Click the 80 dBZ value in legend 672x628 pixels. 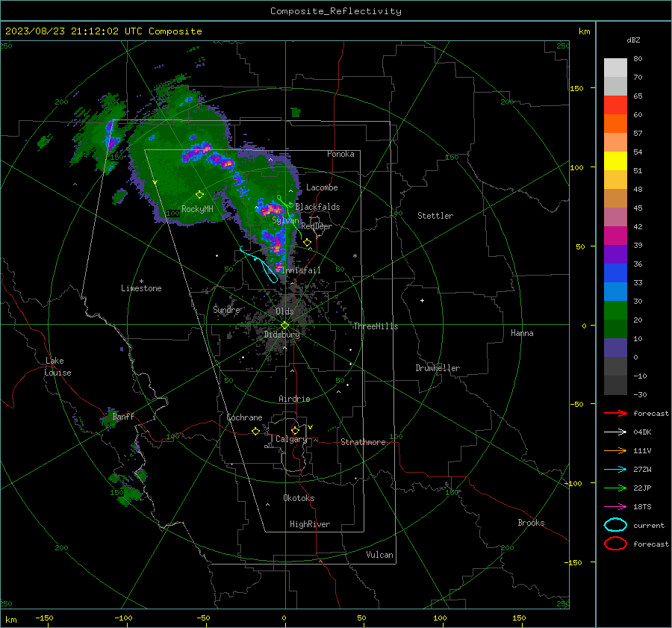638,59
